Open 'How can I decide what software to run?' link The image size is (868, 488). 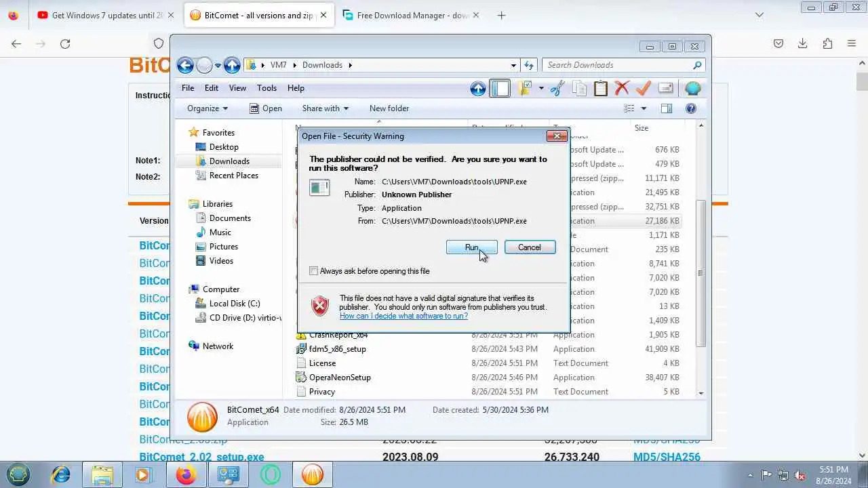(403, 316)
